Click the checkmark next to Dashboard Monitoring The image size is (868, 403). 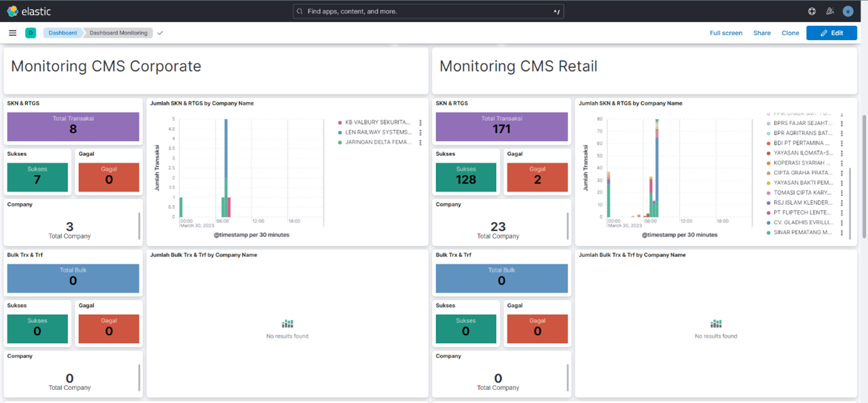160,33
